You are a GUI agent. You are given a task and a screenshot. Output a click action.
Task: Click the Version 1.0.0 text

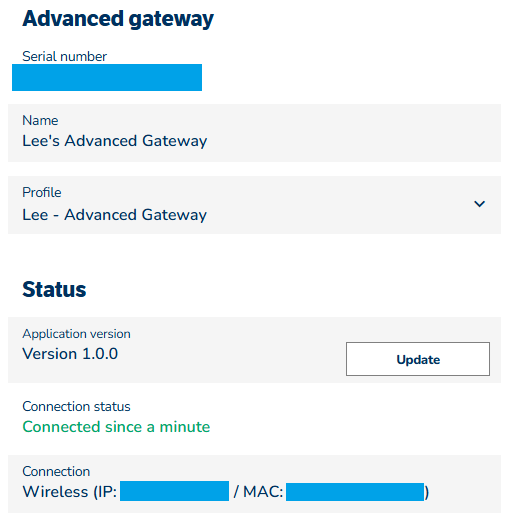tap(70, 354)
